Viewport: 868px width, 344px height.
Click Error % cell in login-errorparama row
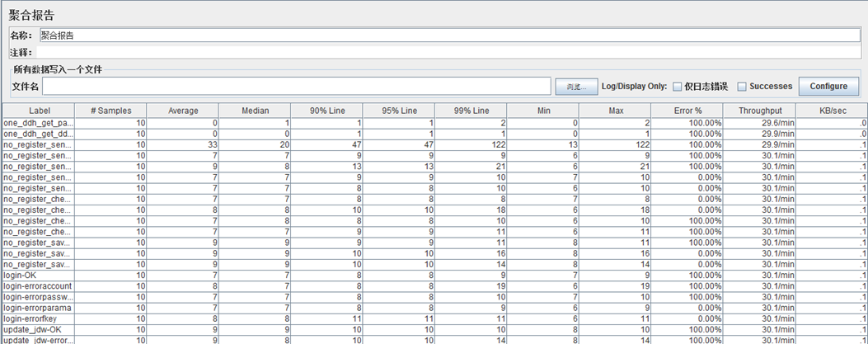click(x=687, y=308)
